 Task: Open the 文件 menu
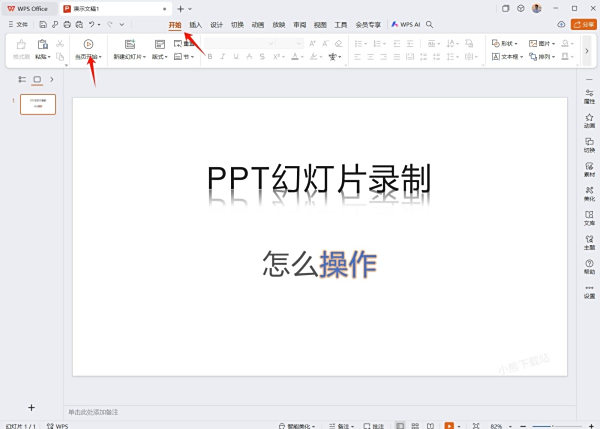point(18,24)
